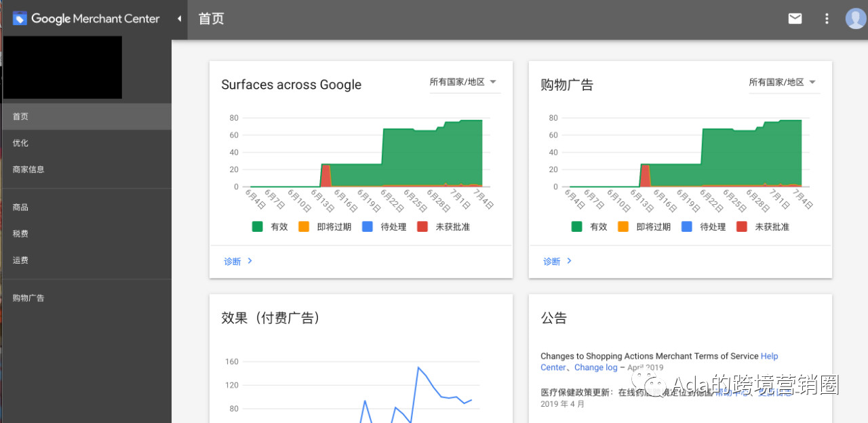Screen dimensions: 868x423
Task: Open 所有国家/地区 dropdown in Surfaces across Google card
Action: point(464,82)
